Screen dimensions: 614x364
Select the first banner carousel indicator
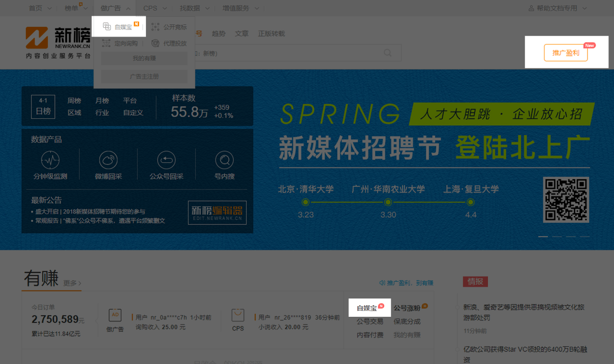[543, 237]
